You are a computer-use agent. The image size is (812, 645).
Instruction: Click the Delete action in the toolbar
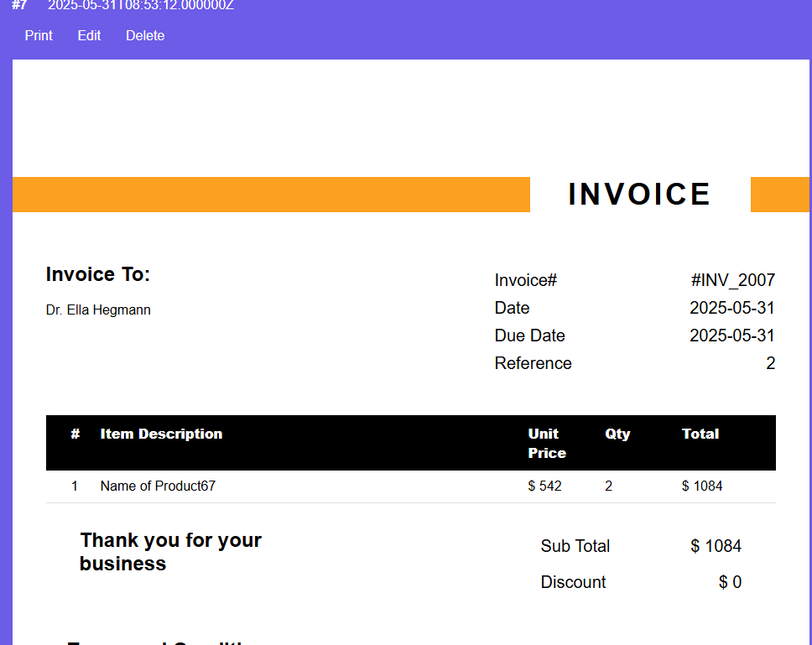pos(145,35)
